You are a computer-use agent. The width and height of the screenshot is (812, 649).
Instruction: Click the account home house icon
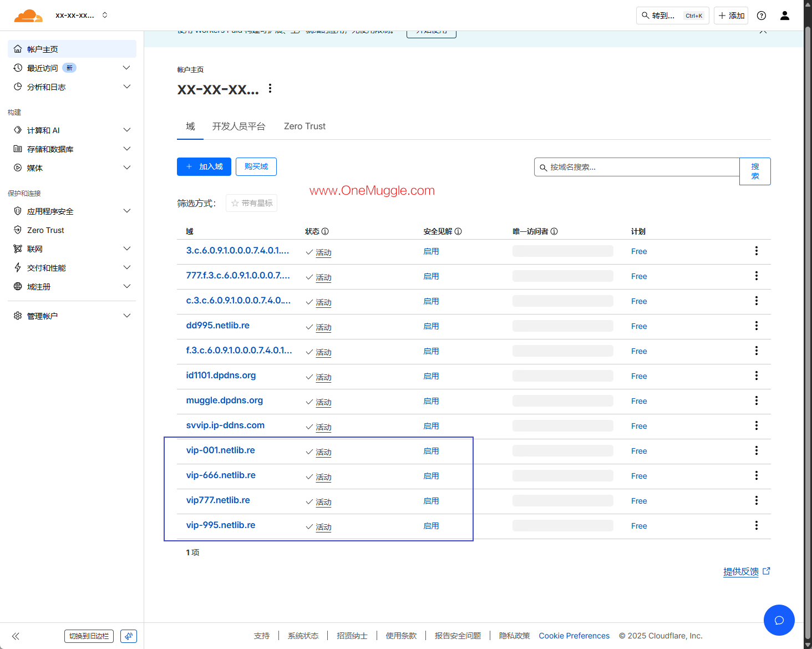pos(18,49)
